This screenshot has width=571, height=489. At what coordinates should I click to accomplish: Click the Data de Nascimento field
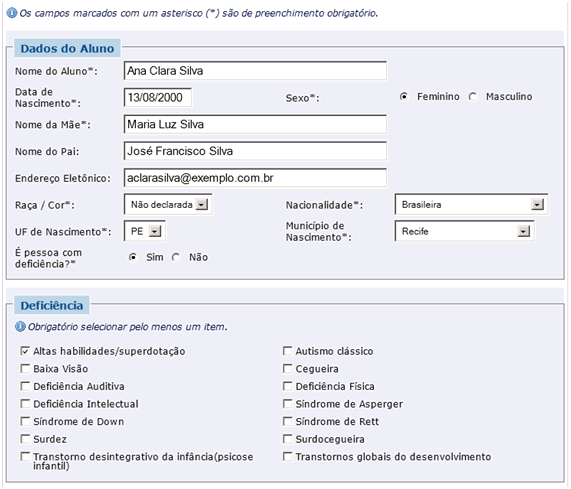pyautogui.click(x=158, y=97)
